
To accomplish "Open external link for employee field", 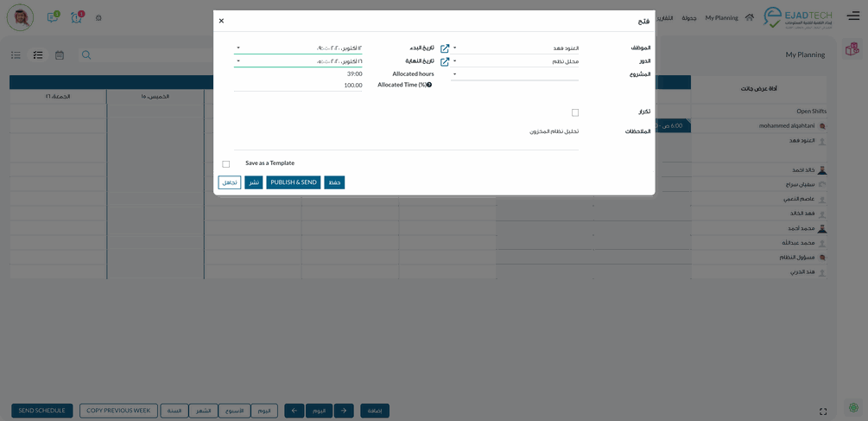I will click(445, 48).
